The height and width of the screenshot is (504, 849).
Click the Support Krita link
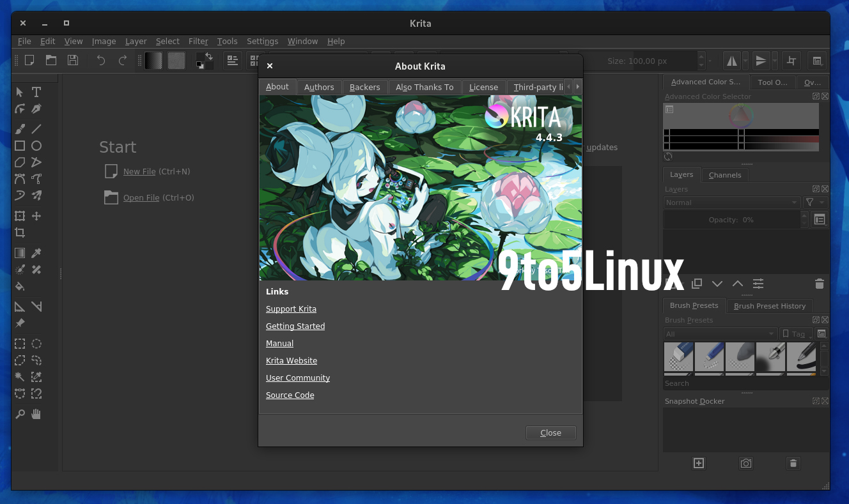[291, 309]
